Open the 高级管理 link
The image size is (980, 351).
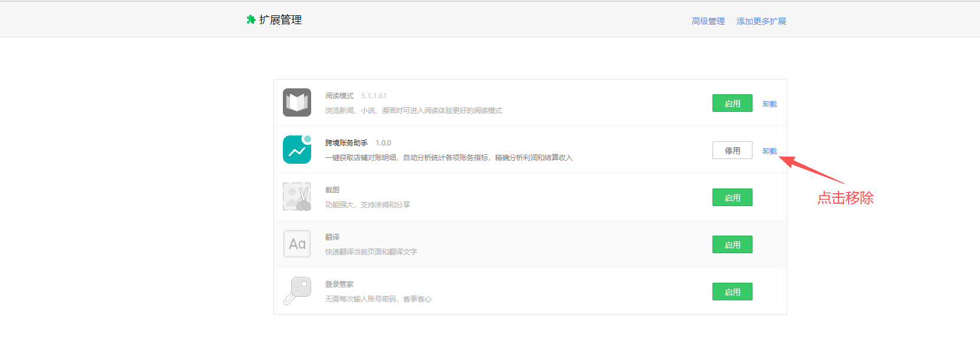(x=708, y=21)
